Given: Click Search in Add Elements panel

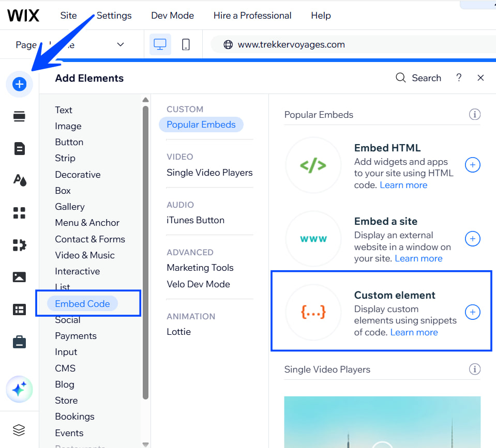Looking at the screenshot, I should 418,78.
